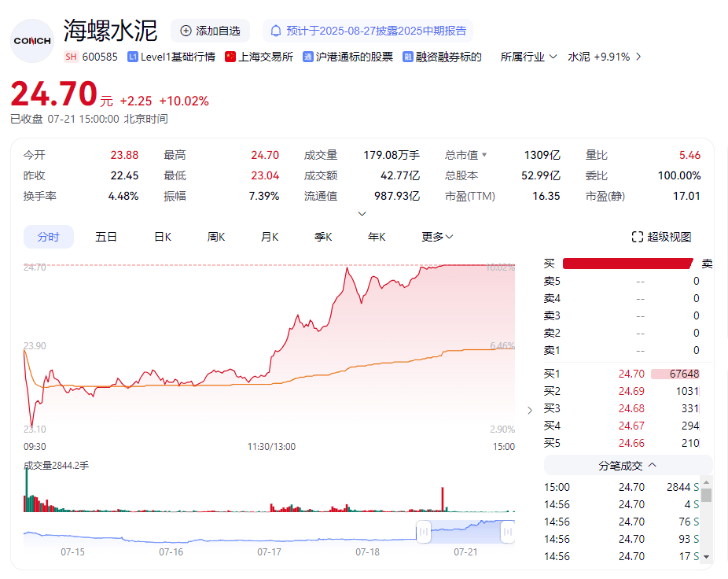Click the shaded selected range in the overview
Viewport: 728px width, 579px height.
(x=465, y=532)
